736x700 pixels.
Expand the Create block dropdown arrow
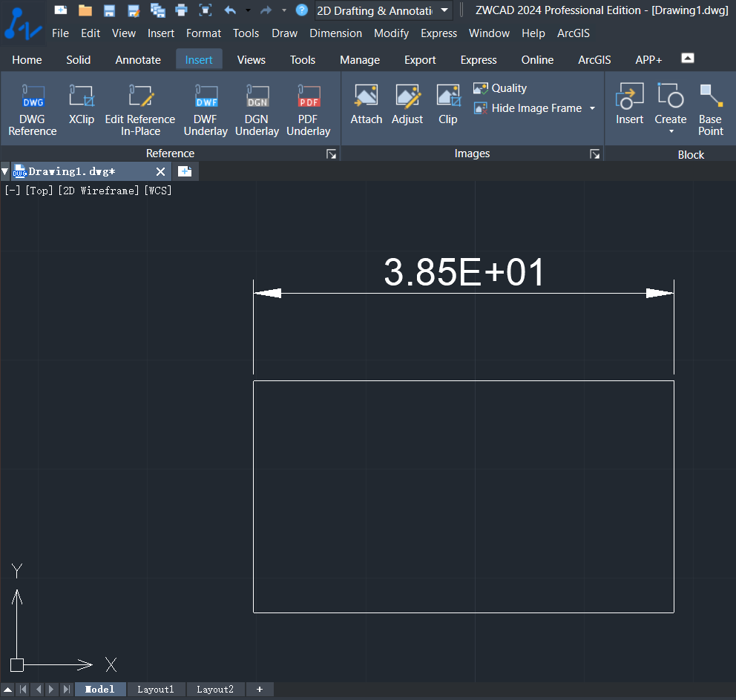click(x=671, y=131)
